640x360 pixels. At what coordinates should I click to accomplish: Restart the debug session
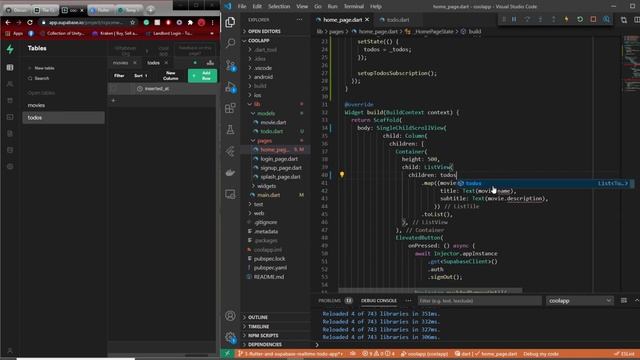point(580,19)
